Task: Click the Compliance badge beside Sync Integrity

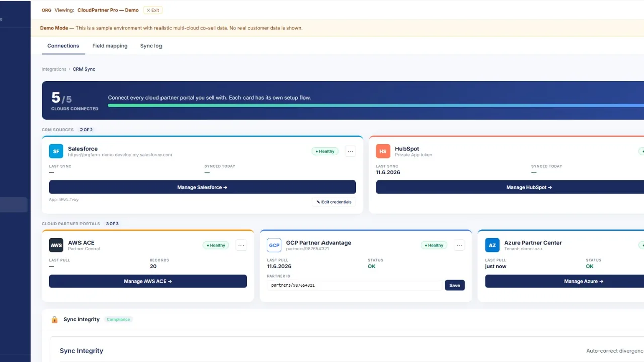Action: (x=118, y=320)
